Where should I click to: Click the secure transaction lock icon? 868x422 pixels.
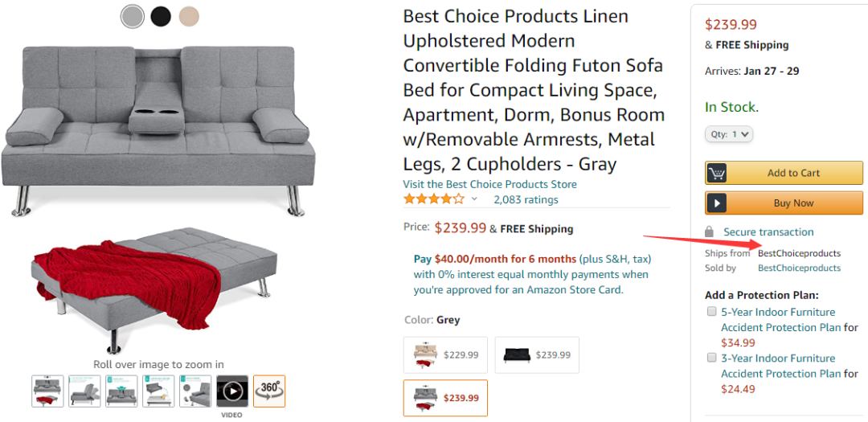coord(709,231)
